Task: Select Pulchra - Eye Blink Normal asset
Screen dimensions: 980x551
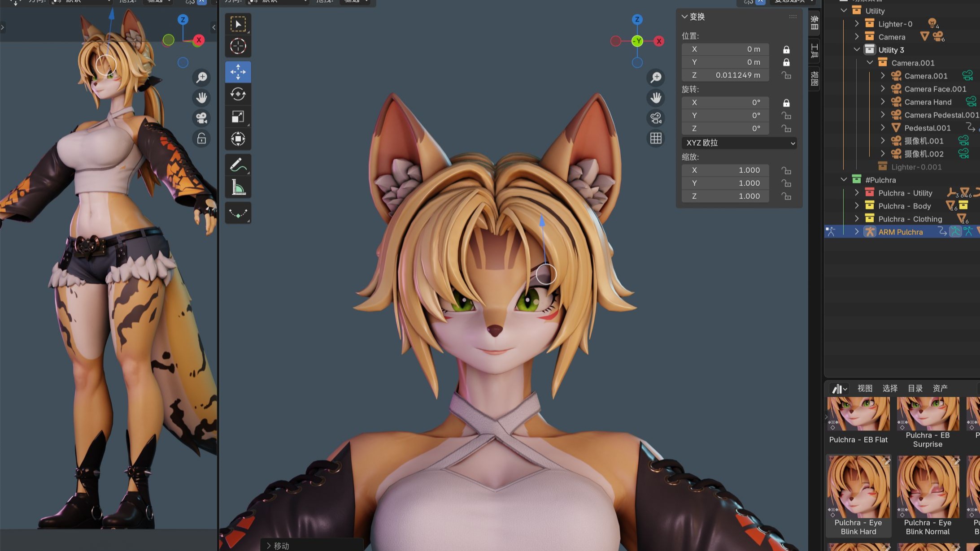Action: point(928,496)
